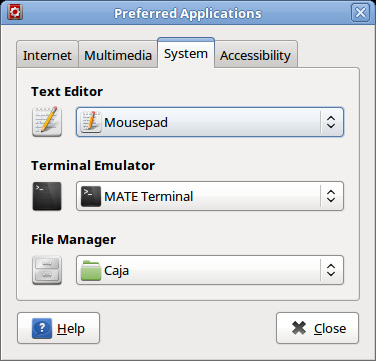This screenshot has height=361, width=376.
Task: Click the arrows on the Caja combo box
Action: click(331, 270)
